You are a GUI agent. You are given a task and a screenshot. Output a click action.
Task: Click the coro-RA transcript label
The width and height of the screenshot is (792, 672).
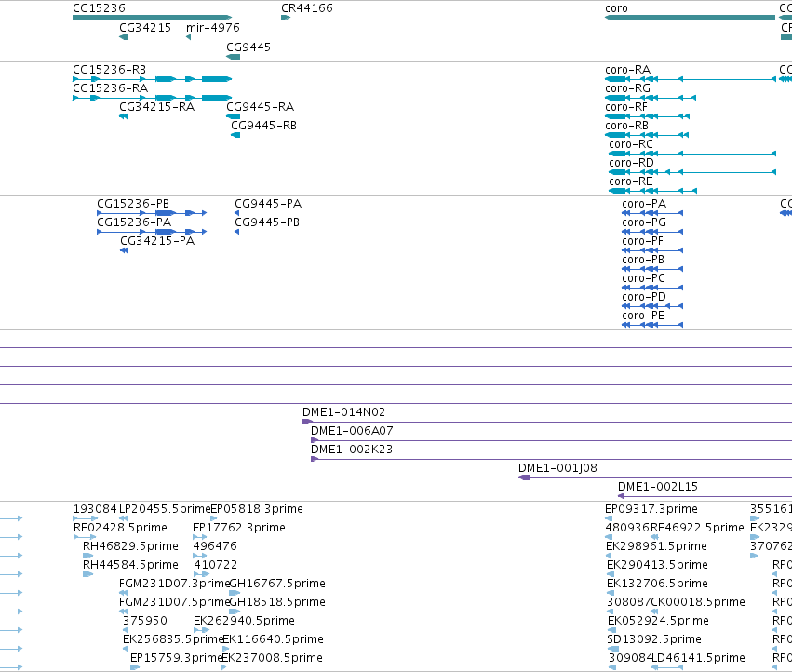coord(627,70)
